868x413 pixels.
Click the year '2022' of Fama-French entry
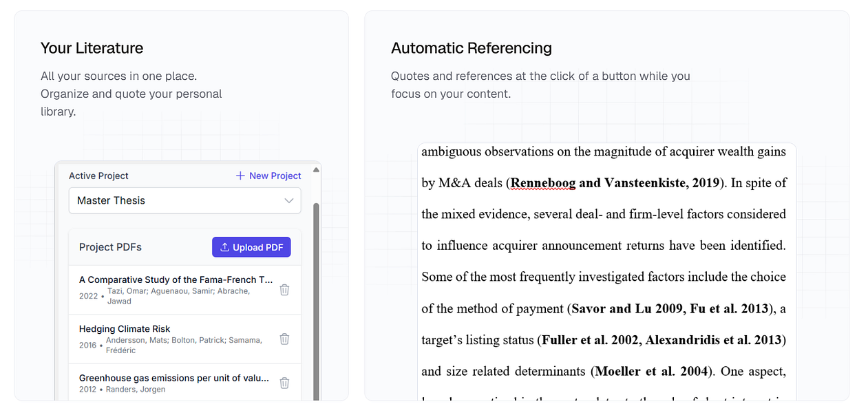pos(88,296)
